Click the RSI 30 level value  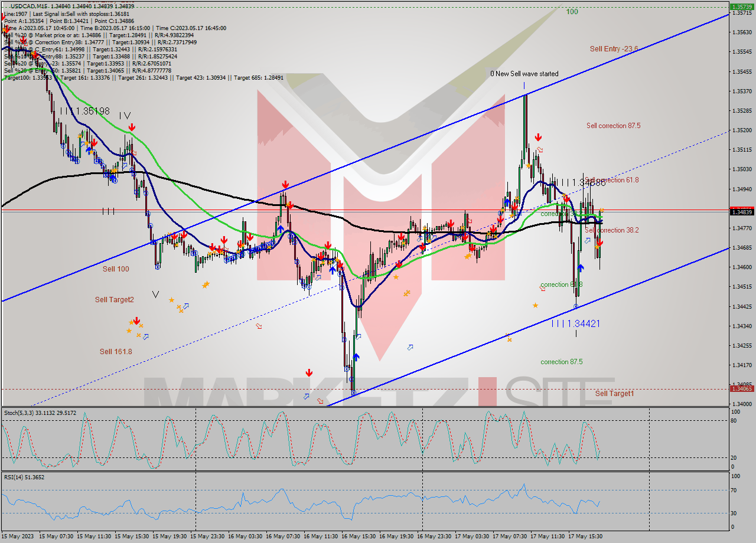click(734, 513)
